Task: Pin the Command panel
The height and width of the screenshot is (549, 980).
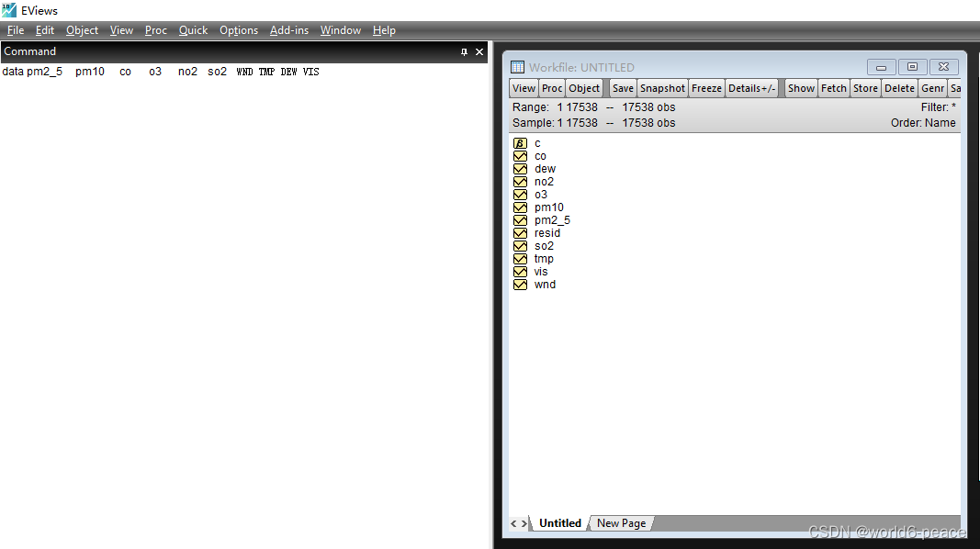Action: pos(464,51)
